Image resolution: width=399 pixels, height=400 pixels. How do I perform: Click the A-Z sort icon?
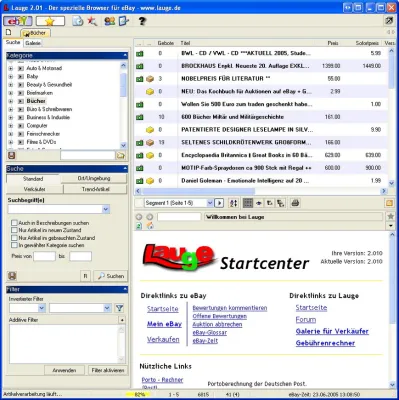[234, 203]
